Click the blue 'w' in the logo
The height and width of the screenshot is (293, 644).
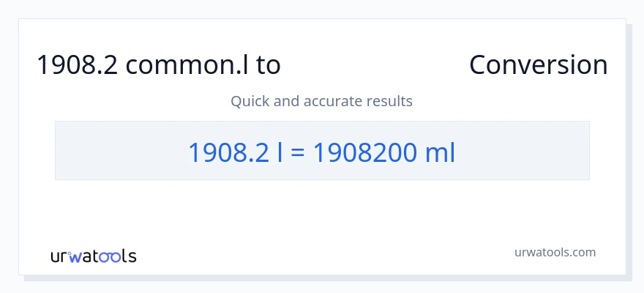click(x=77, y=256)
